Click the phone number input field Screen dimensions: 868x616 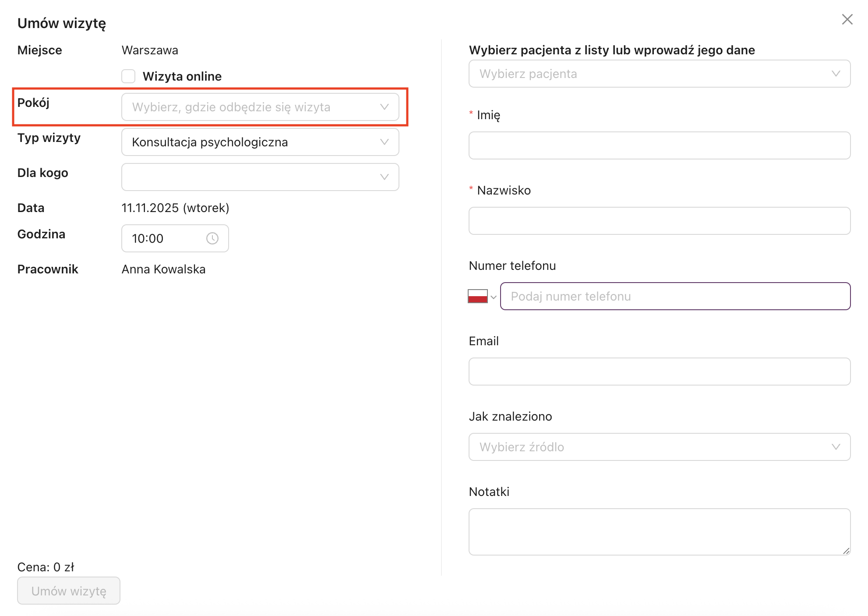(674, 296)
